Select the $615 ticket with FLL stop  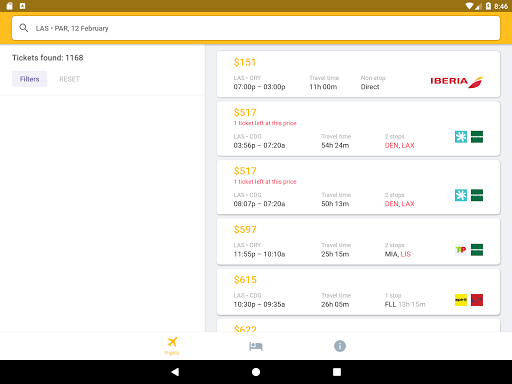(x=358, y=292)
